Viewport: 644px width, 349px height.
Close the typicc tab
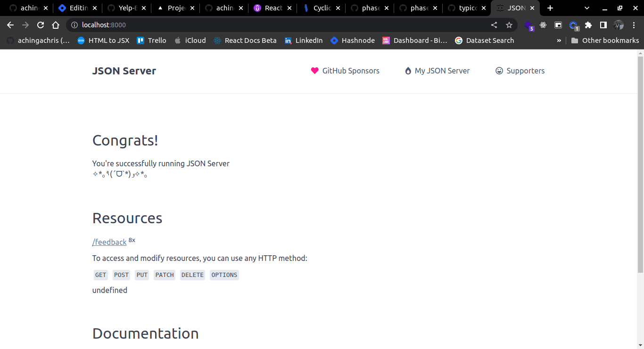484,8
